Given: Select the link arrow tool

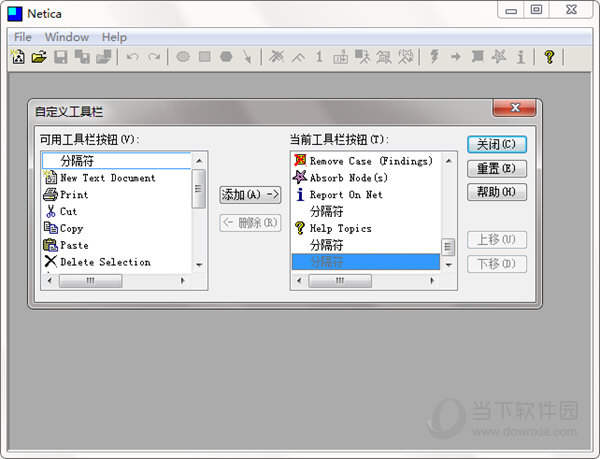Looking at the screenshot, I should 247,57.
